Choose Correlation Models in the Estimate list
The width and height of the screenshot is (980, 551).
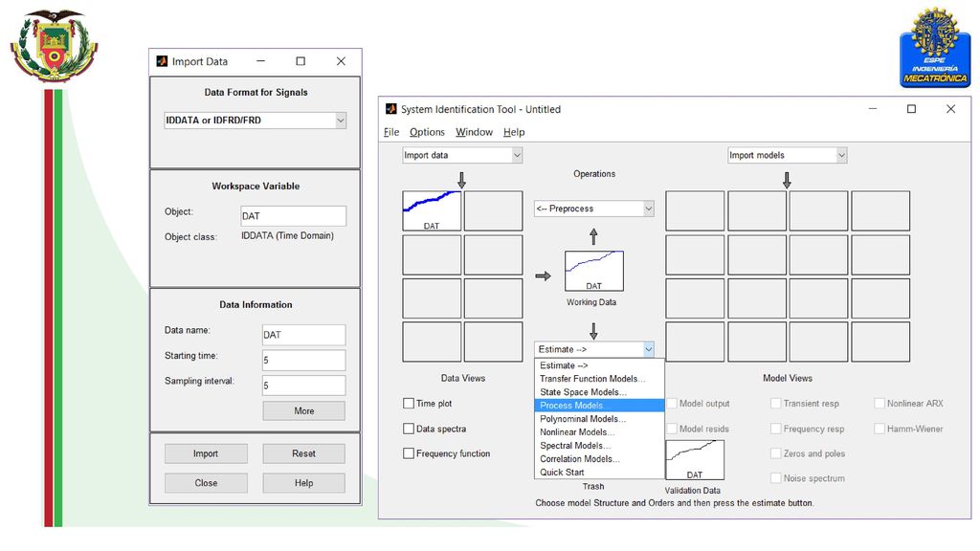[599, 458]
